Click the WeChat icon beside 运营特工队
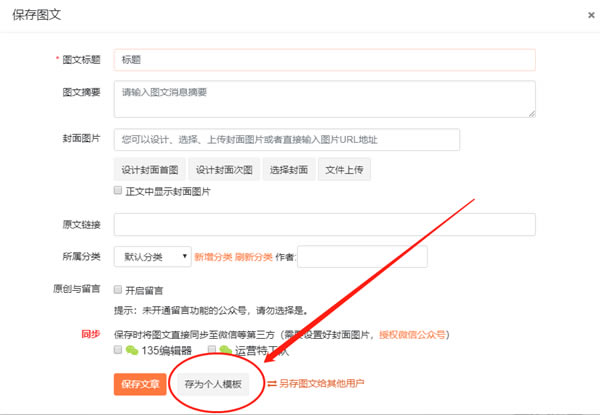600x415 pixels. [226, 351]
